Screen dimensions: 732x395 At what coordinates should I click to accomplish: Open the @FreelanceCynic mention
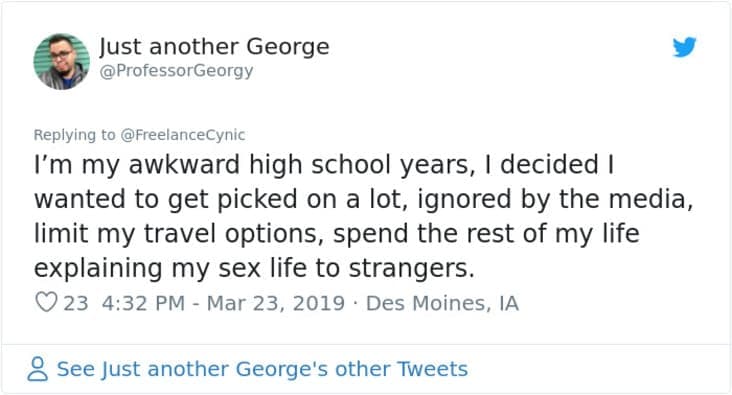(x=183, y=135)
